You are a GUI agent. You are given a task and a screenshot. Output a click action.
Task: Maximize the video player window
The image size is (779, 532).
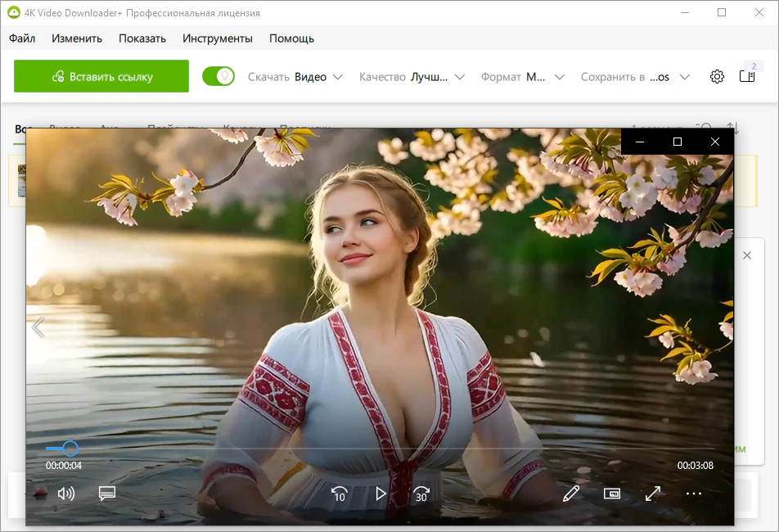678,142
